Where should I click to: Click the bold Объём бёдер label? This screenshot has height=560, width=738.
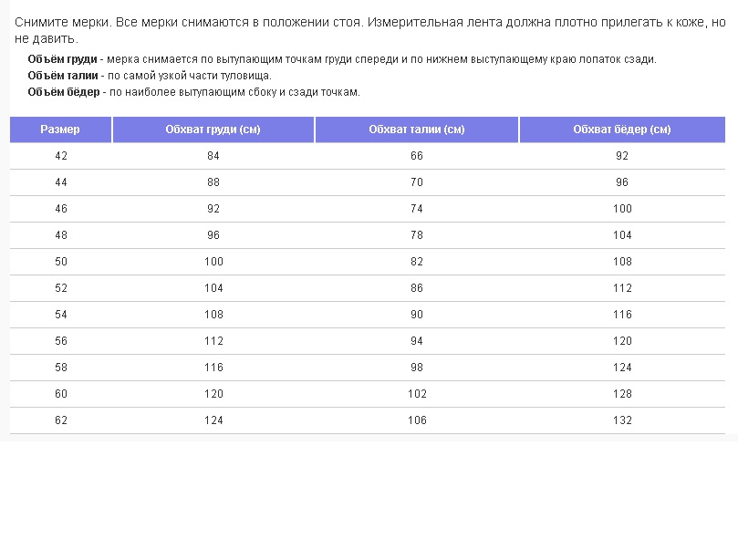[x=64, y=92]
